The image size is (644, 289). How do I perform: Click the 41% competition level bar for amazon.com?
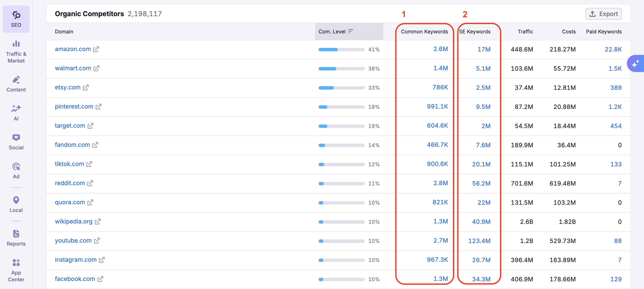tap(341, 49)
